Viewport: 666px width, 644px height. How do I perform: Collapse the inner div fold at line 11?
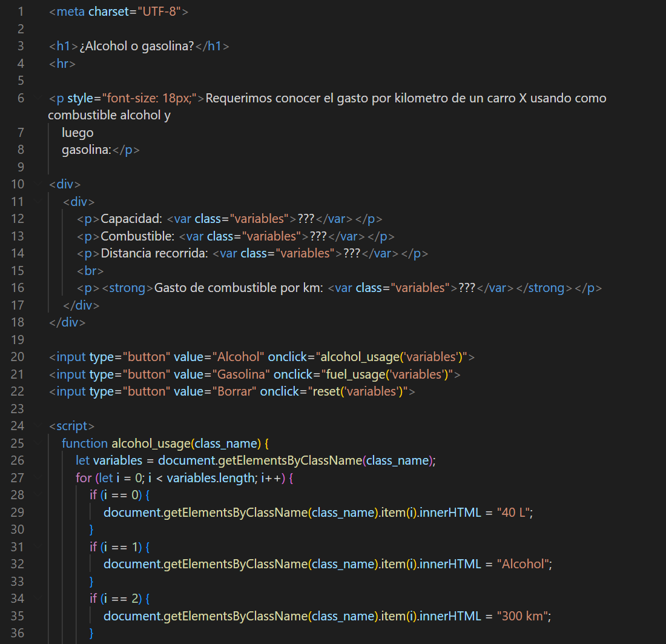point(39,202)
